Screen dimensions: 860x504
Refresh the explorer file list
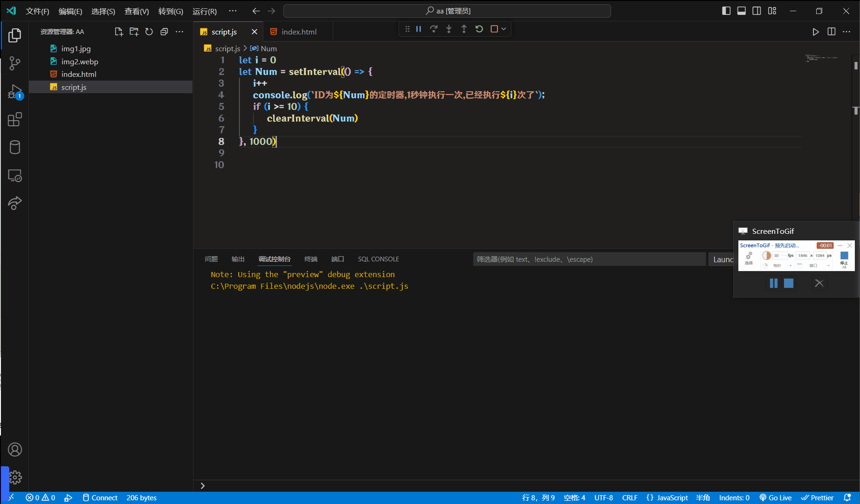[x=149, y=32]
